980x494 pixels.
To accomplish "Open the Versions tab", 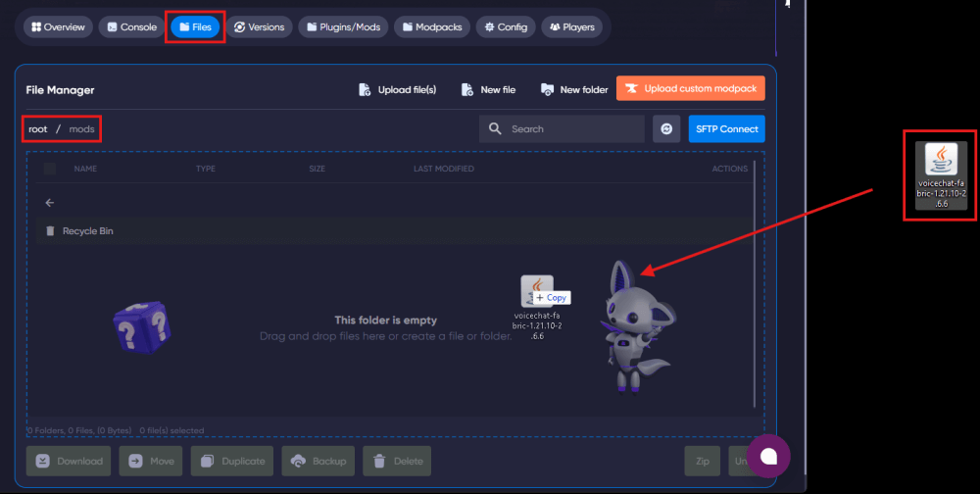I will pos(259,27).
